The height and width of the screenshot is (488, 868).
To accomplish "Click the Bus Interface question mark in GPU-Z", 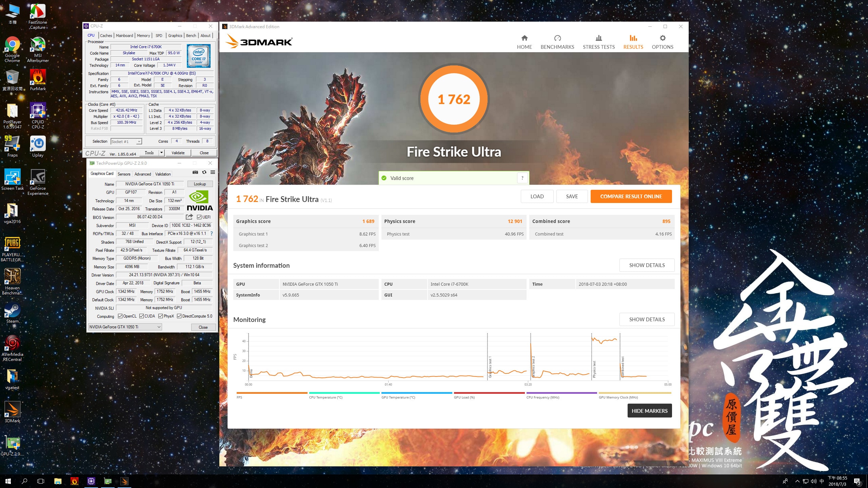I will 212,233.
